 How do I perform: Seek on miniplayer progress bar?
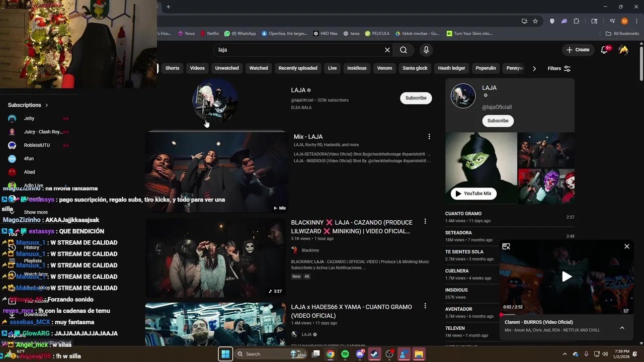click(567, 315)
